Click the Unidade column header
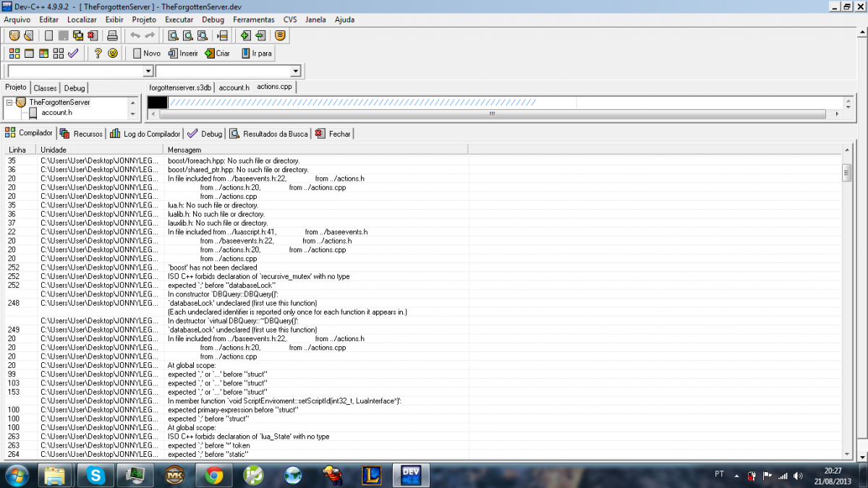The image size is (868, 488). [101, 149]
